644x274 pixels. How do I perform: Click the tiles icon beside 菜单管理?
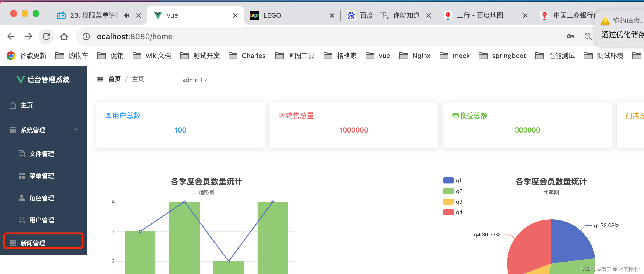click(x=22, y=176)
